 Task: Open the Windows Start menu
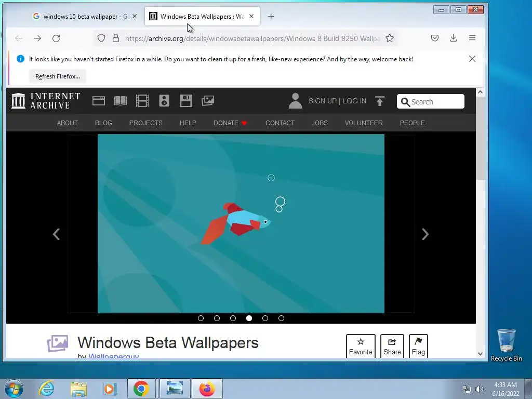tap(14, 389)
